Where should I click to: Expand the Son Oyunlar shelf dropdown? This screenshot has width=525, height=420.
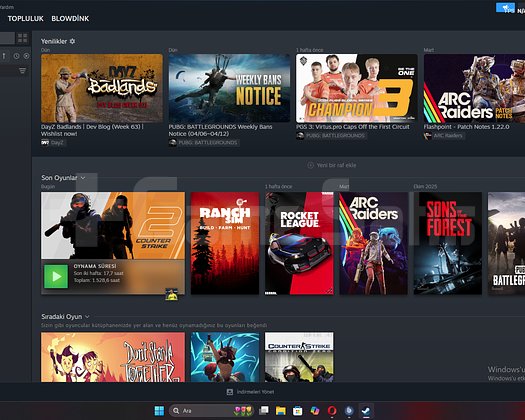click(83, 178)
